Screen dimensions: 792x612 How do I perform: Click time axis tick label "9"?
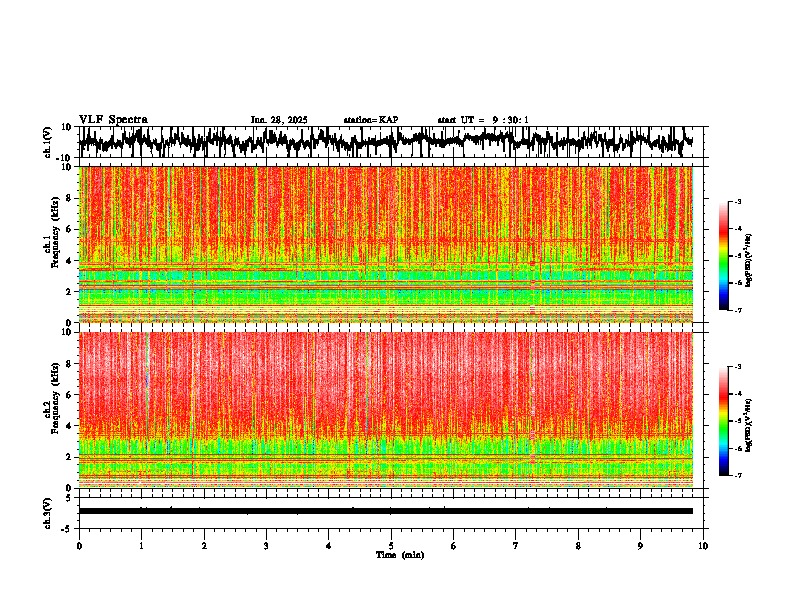click(640, 546)
